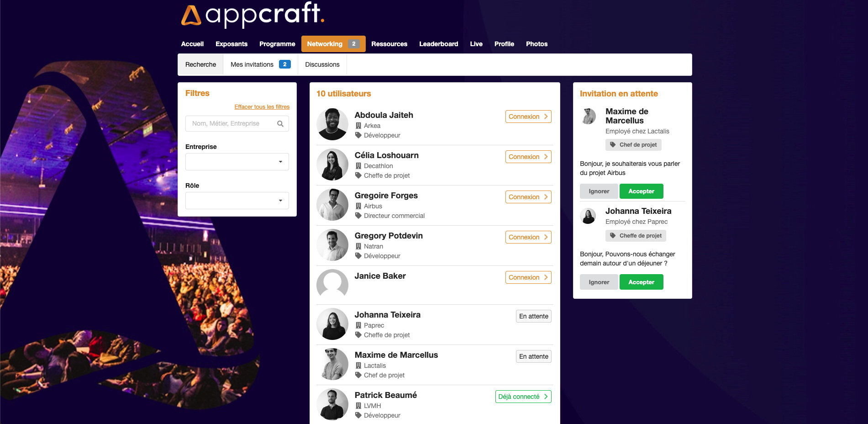Screen dimensions: 868x424
Task: Switch to the Discussions tab
Action: (x=322, y=64)
